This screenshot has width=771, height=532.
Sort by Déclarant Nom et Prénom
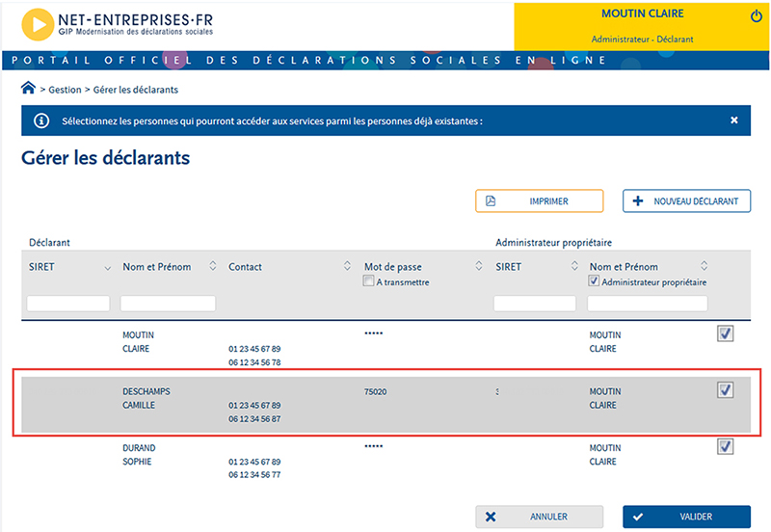click(x=213, y=266)
